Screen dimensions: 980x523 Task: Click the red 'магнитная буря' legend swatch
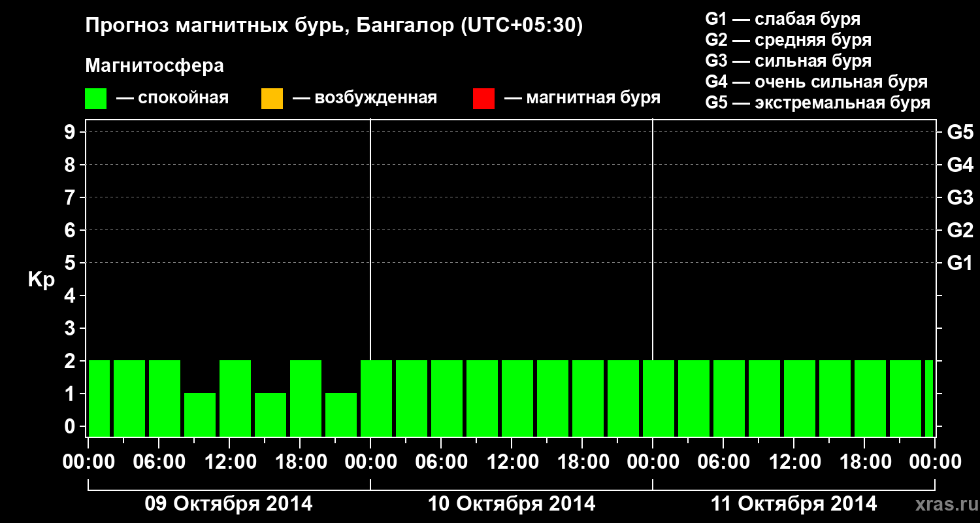(x=483, y=99)
